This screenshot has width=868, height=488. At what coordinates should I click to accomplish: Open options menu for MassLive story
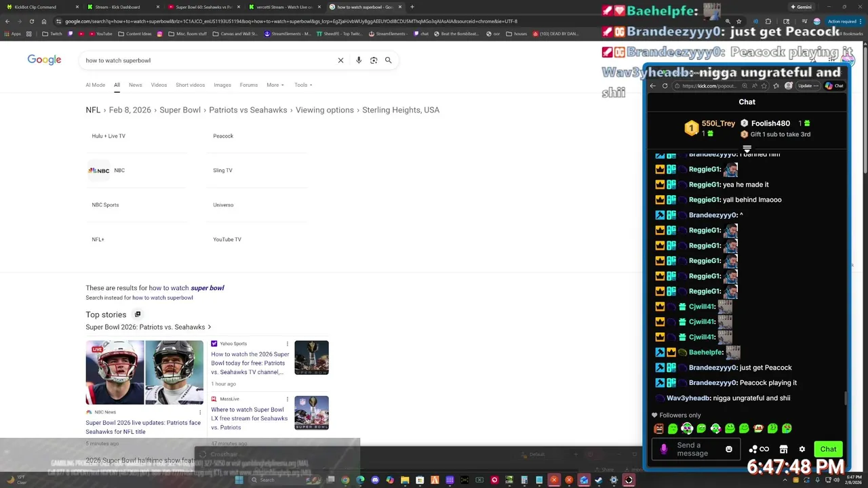pyautogui.click(x=288, y=399)
